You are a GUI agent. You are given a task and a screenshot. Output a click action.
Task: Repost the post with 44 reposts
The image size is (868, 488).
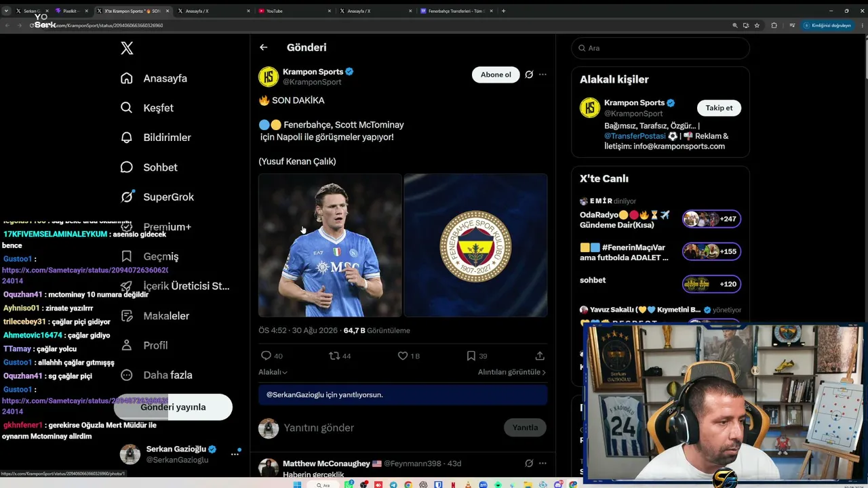tap(334, 356)
